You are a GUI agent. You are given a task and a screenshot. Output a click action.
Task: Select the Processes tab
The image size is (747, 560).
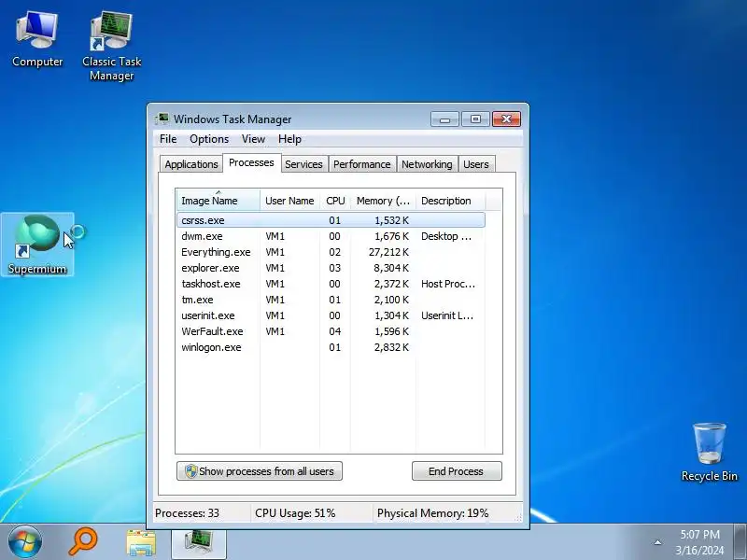(x=251, y=162)
